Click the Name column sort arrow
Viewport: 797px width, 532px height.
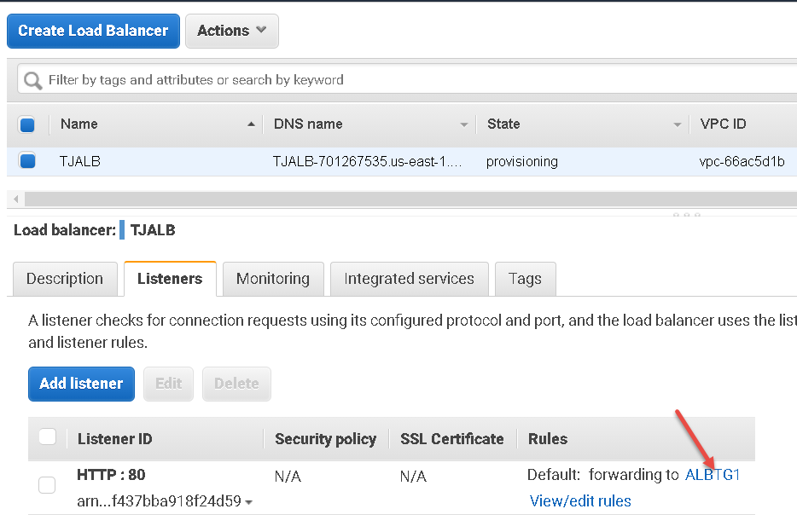pyautogui.click(x=252, y=124)
